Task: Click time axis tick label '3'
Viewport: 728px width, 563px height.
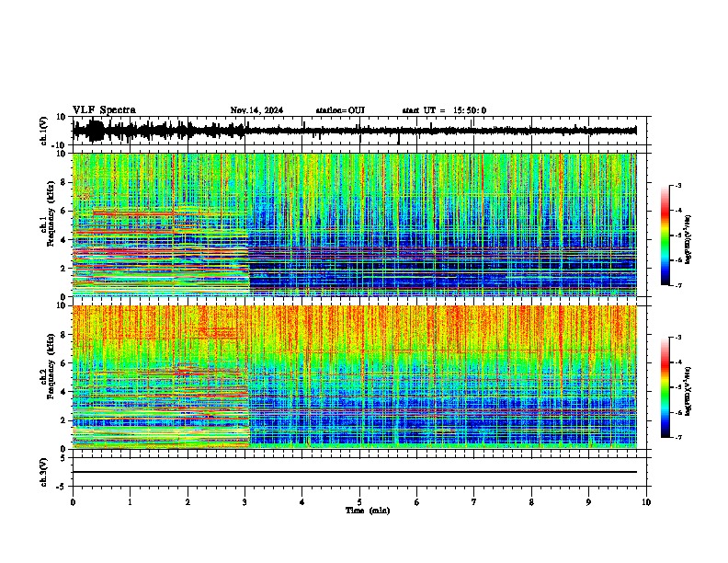Action: (x=245, y=502)
